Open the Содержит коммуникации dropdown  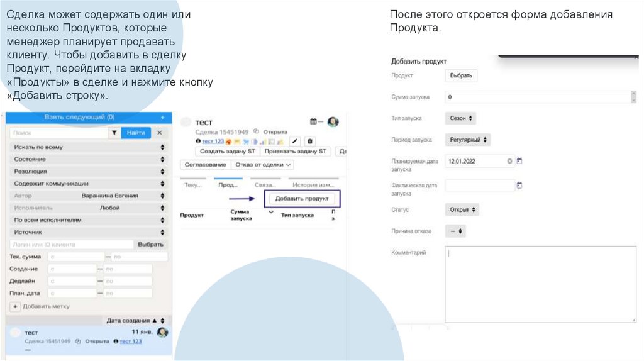coord(89,184)
